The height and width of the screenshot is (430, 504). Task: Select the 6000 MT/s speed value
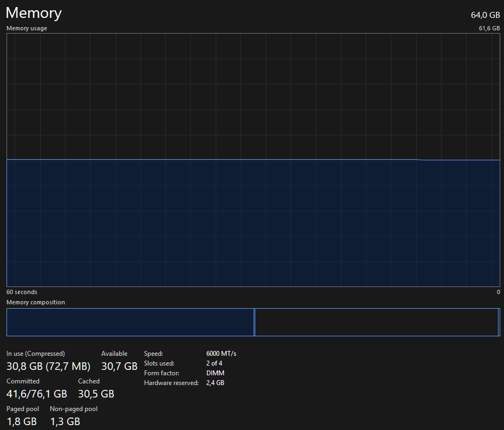pos(221,354)
